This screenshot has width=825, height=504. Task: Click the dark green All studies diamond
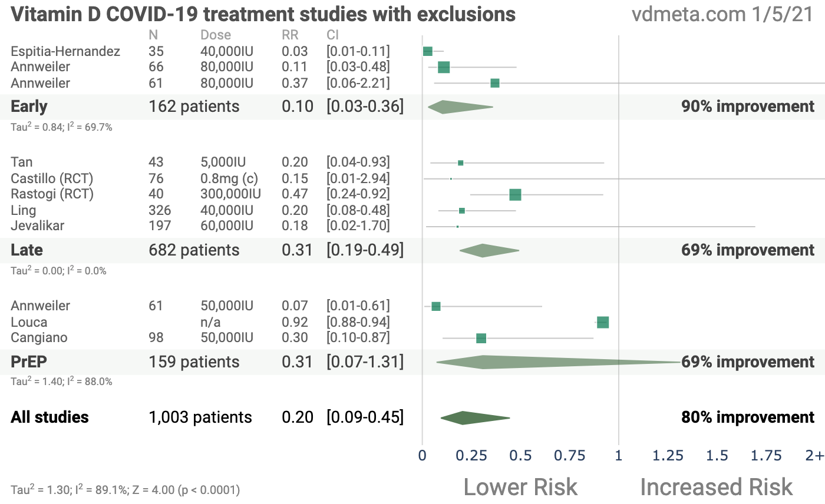[474, 418]
